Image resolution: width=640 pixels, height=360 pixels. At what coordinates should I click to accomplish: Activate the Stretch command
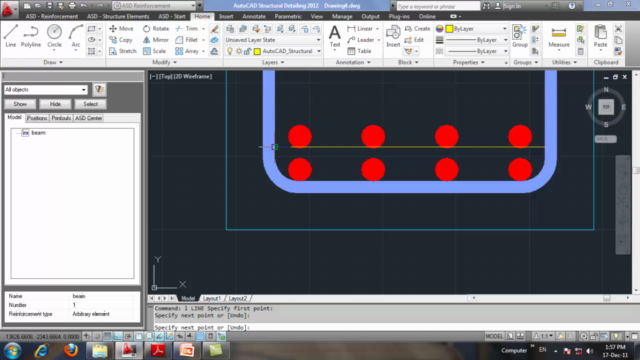[x=123, y=51]
